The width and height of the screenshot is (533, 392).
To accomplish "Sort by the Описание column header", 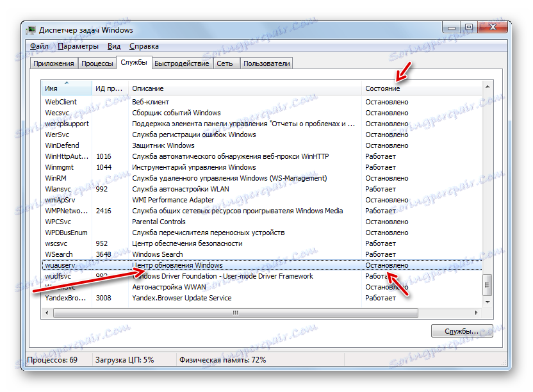I will click(245, 88).
